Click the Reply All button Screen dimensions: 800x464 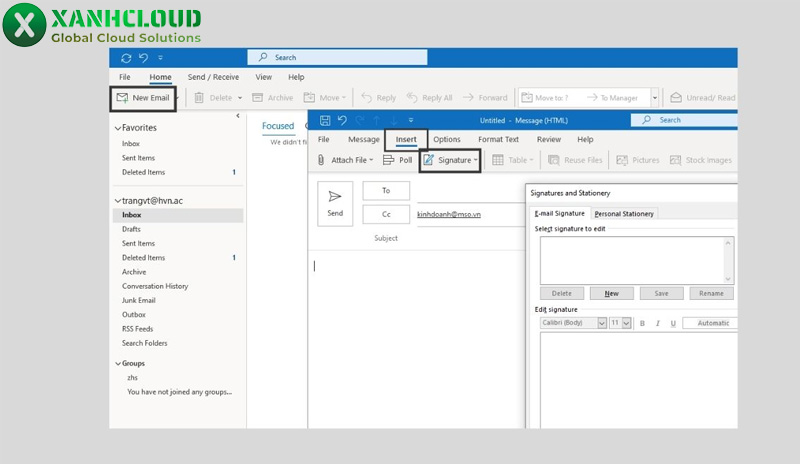[430, 97]
